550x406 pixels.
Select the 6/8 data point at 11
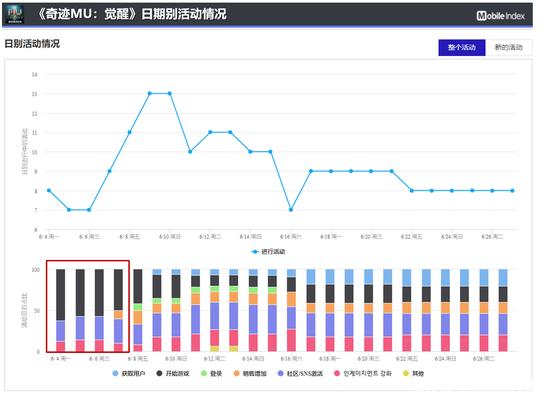[x=129, y=132]
